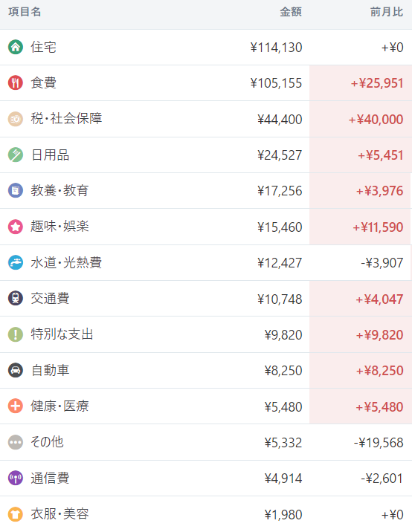Image resolution: width=412 pixels, height=532 pixels.
Task: Select the car icon for 自動車
Action: click(16, 370)
